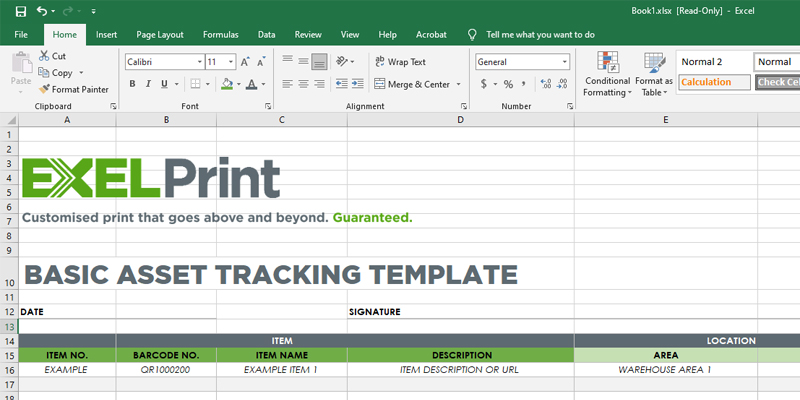Select the row 13 header

[9, 326]
